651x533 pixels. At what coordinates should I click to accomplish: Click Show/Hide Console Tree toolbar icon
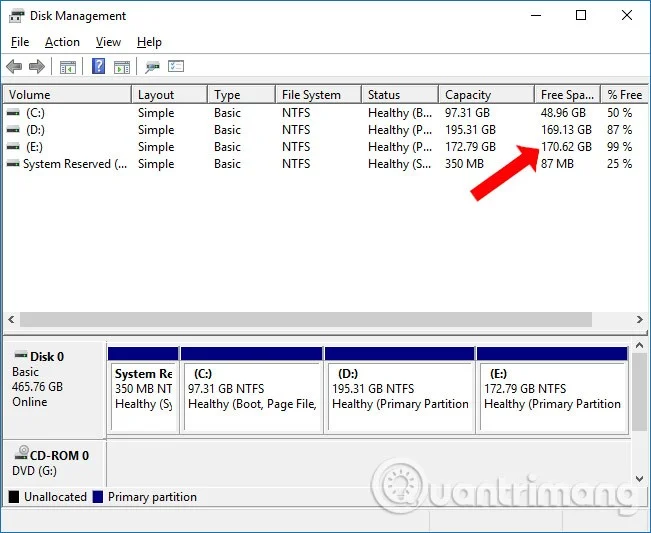[68, 67]
